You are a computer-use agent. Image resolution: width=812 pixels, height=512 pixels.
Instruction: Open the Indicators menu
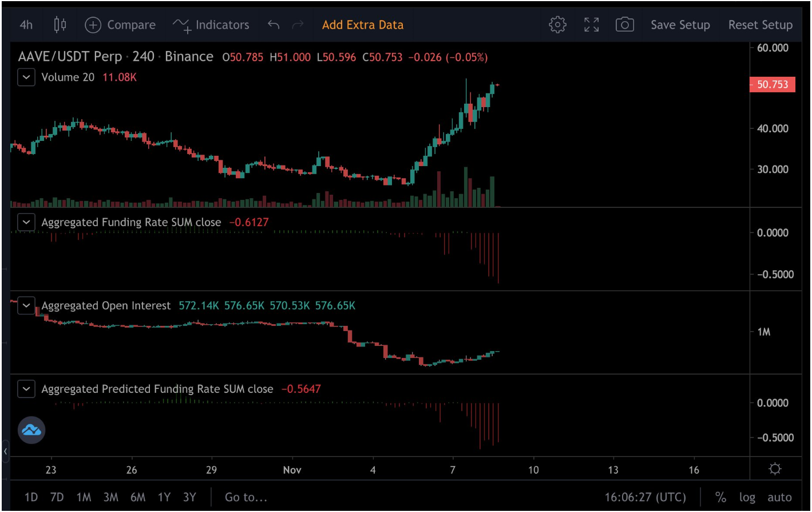tap(212, 25)
